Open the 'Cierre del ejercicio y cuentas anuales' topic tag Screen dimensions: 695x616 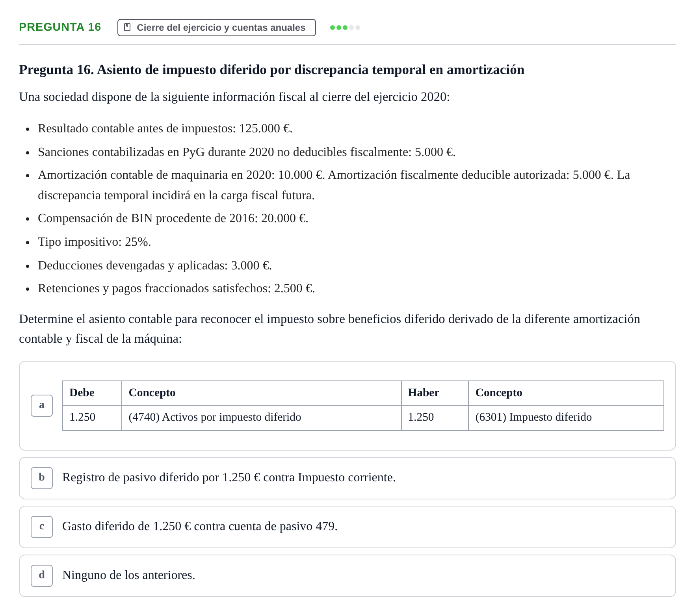(216, 28)
